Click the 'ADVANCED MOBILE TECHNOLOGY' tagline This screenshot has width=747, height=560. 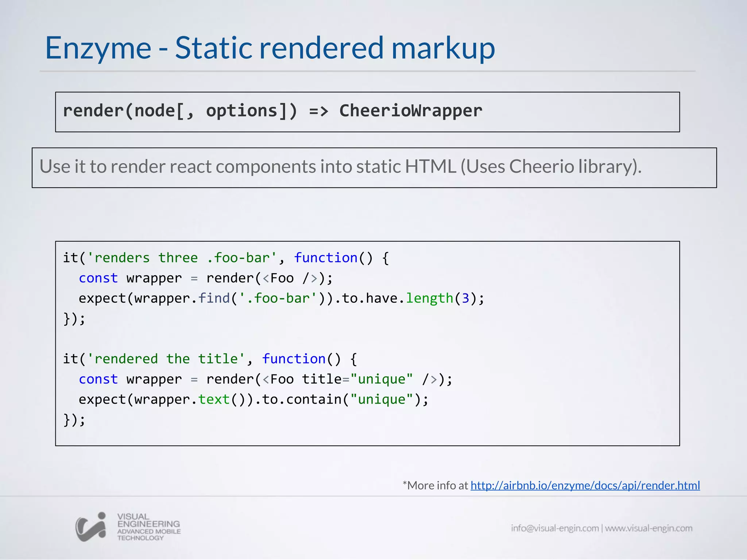[149, 535]
